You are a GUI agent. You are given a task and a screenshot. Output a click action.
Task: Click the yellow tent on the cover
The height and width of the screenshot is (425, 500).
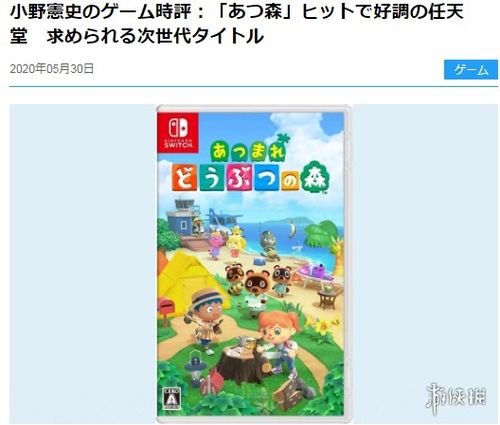187,281
